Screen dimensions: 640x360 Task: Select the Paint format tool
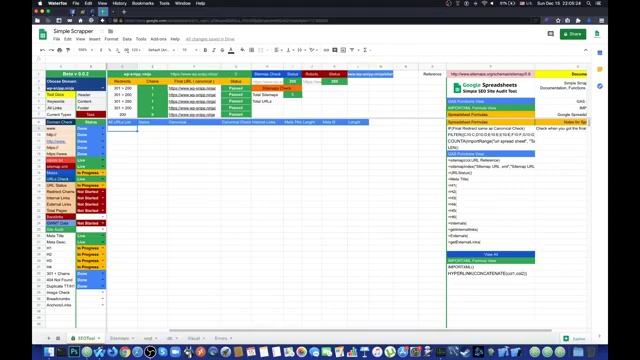click(68, 50)
